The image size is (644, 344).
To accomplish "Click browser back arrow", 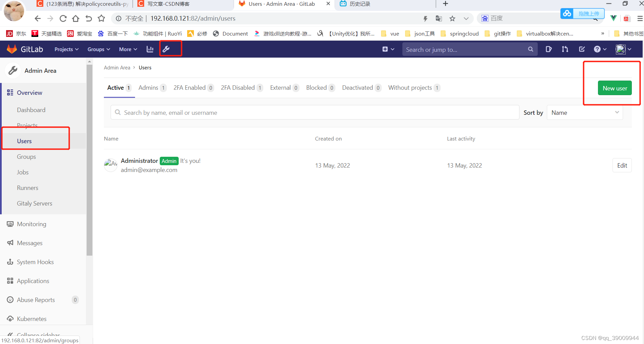I will tap(38, 18).
